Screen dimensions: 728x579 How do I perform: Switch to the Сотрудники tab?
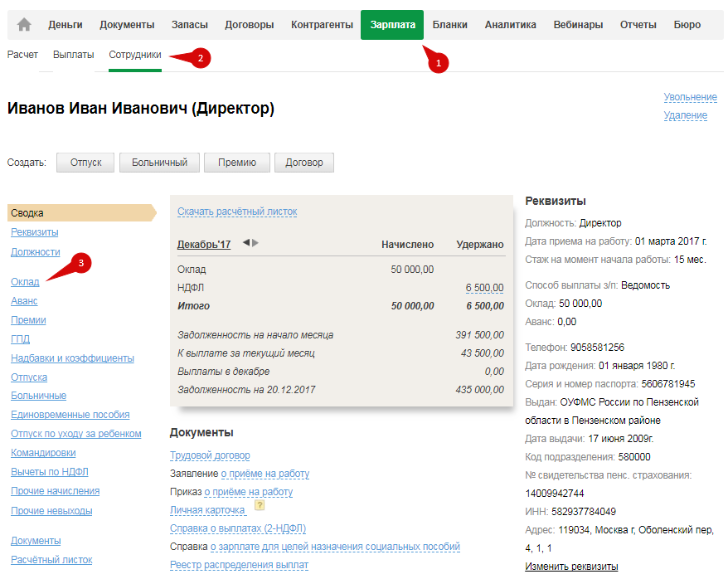(x=135, y=55)
